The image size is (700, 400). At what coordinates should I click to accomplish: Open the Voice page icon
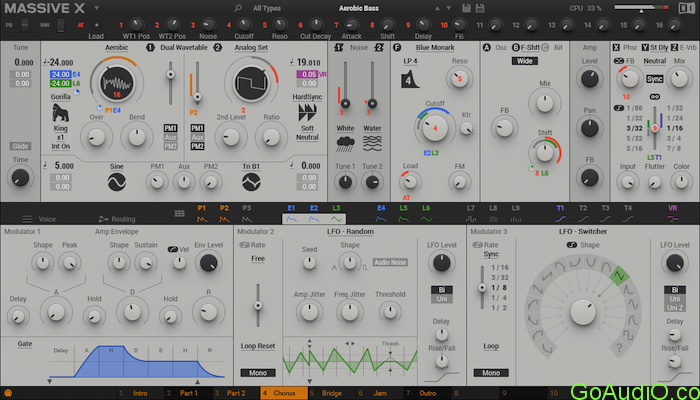point(27,219)
